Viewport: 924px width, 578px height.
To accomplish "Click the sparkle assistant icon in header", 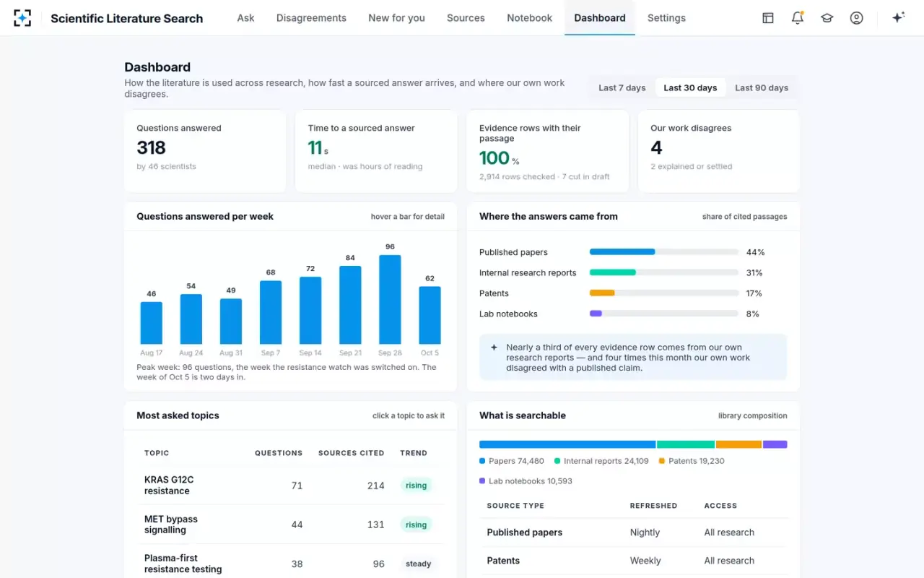I will click(898, 18).
